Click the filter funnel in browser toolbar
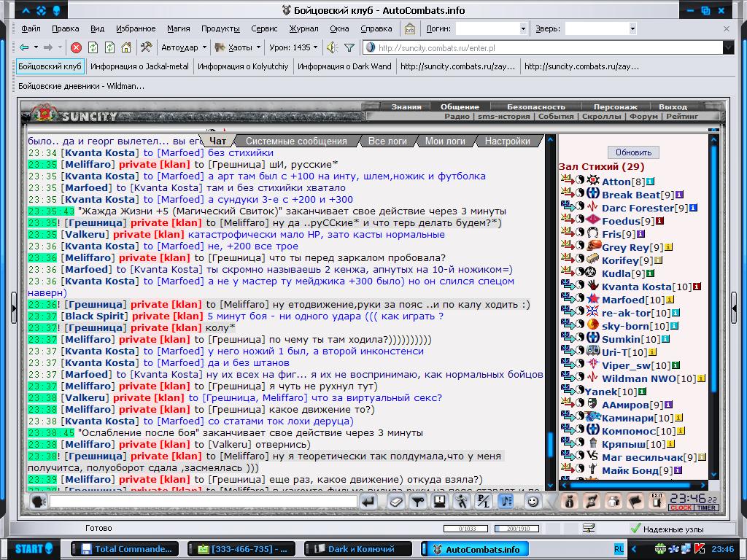Screen dimensions: 747x560 coord(349,47)
